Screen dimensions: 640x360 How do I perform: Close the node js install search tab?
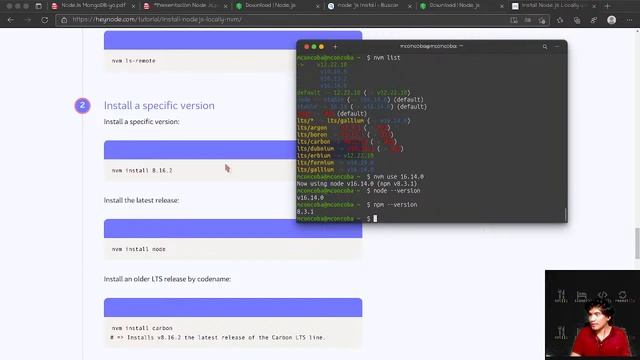coord(410,6)
